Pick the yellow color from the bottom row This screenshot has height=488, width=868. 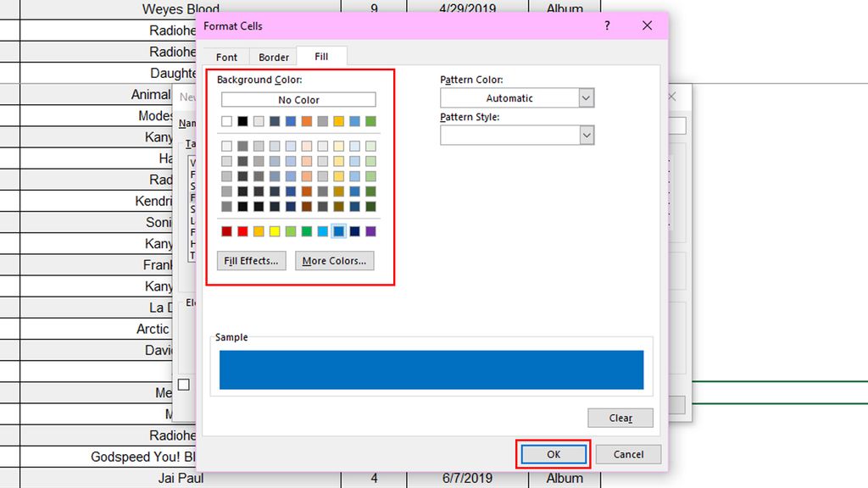coord(275,230)
